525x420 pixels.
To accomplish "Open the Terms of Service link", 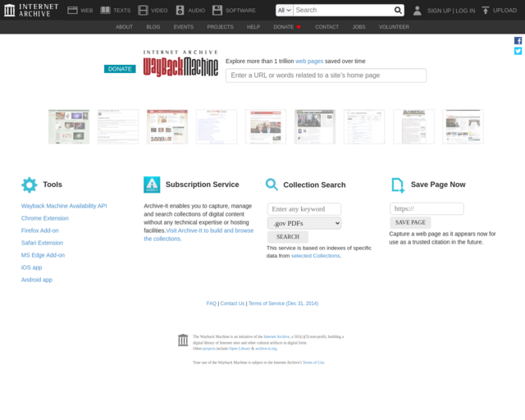I will 283,304.
